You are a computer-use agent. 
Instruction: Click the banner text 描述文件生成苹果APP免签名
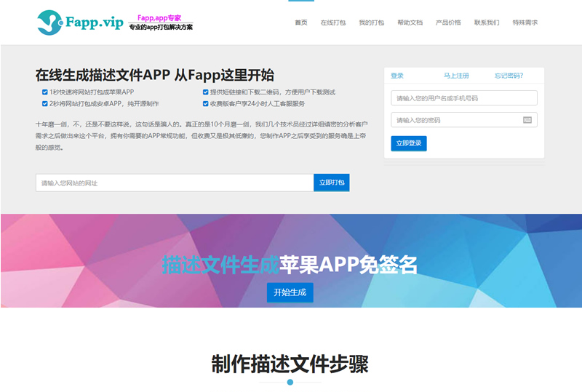pos(290,265)
